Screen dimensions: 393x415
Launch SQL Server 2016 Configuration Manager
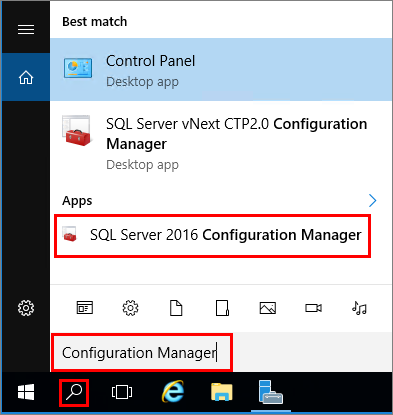tap(213, 236)
